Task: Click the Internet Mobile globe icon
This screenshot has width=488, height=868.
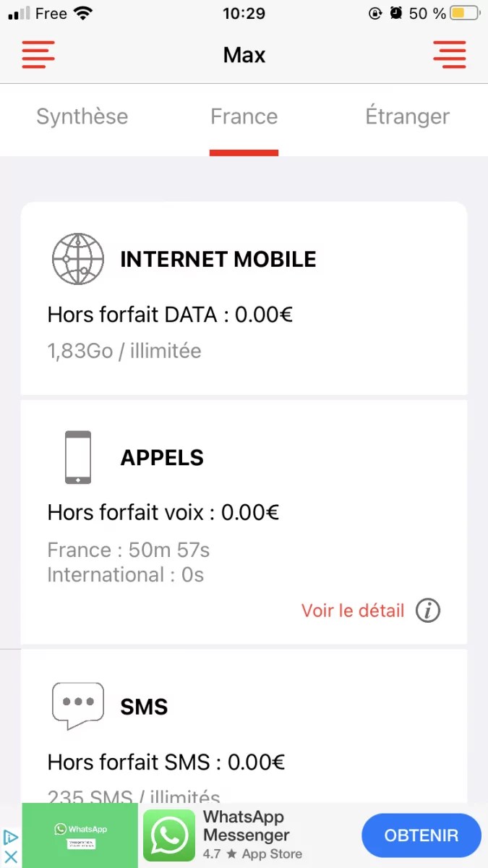Action: click(x=78, y=258)
